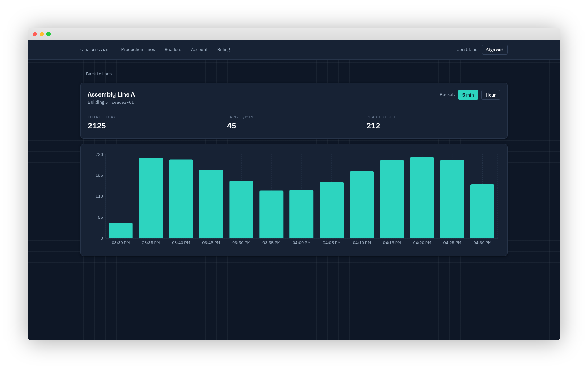588x368 pixels.
Task: Pick the 03:55 PM bar
Action: (x=271, y=214)
